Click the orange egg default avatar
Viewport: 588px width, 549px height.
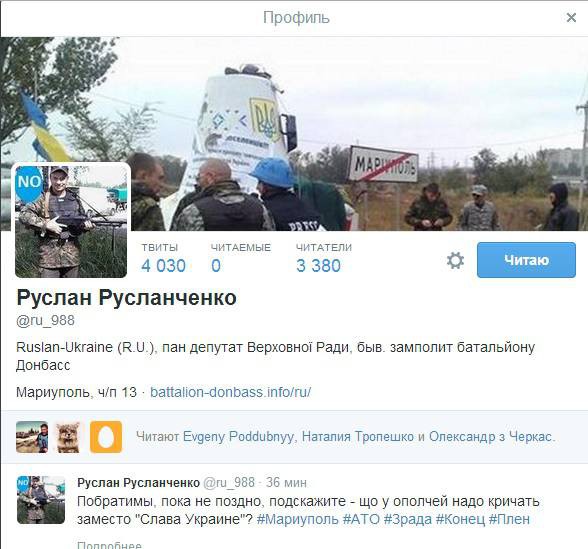pyautogui.click(x=106, y=437)
